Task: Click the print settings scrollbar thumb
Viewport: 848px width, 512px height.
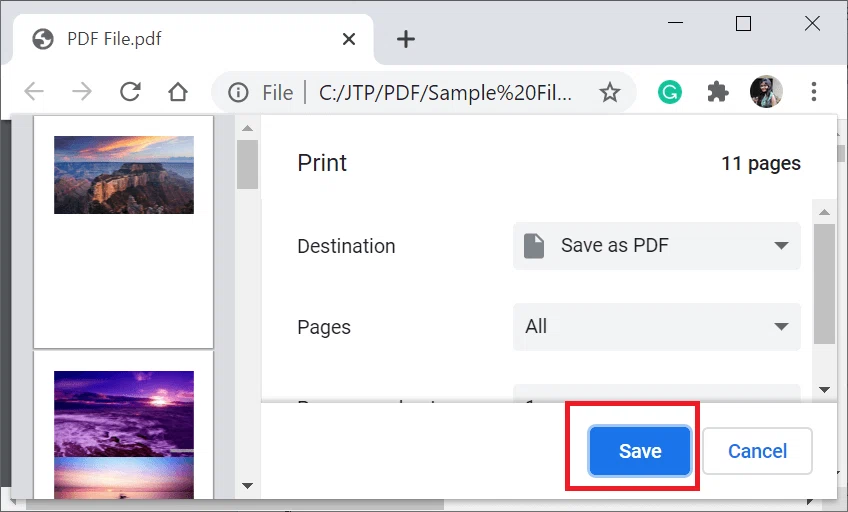Action: 824,284
